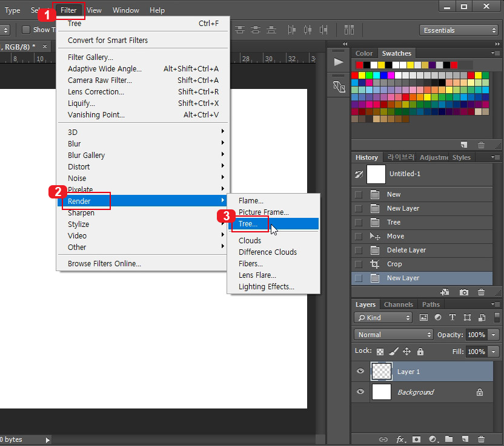Click the Link layers icon

[x=383, y=439]
